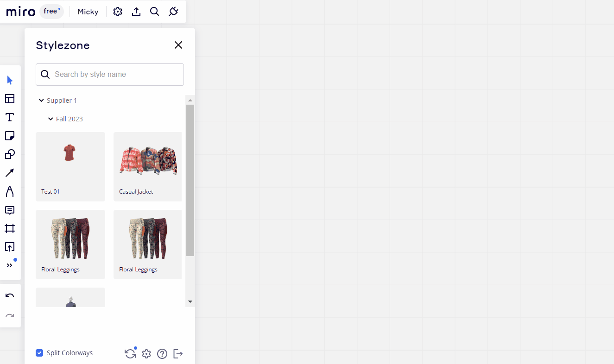Click the Stylezone logout icon
The height and width of the screenshot is (364, 614).
point(178,354)
